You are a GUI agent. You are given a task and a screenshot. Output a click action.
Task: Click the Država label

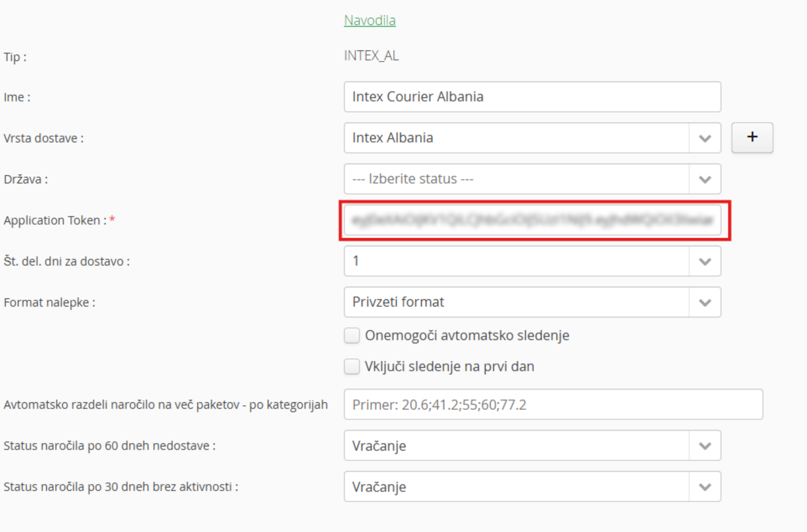point(26,179)
